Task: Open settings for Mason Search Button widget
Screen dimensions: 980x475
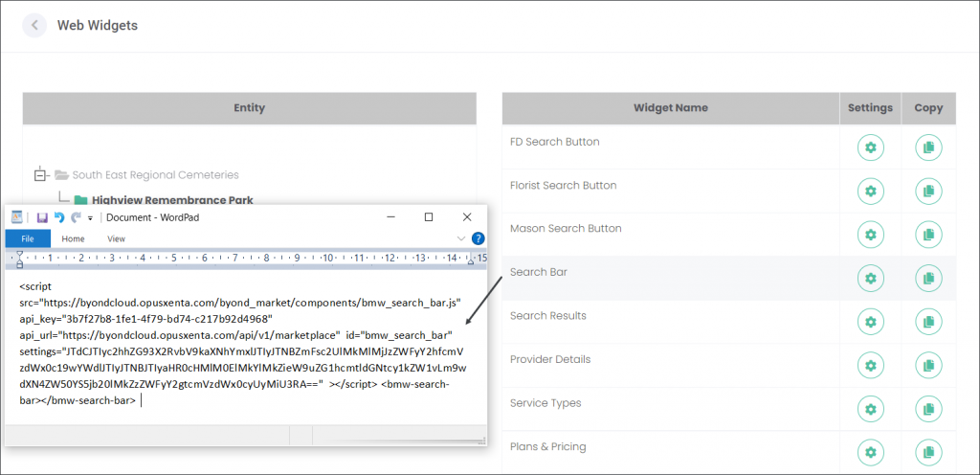Action: [871, 235]
